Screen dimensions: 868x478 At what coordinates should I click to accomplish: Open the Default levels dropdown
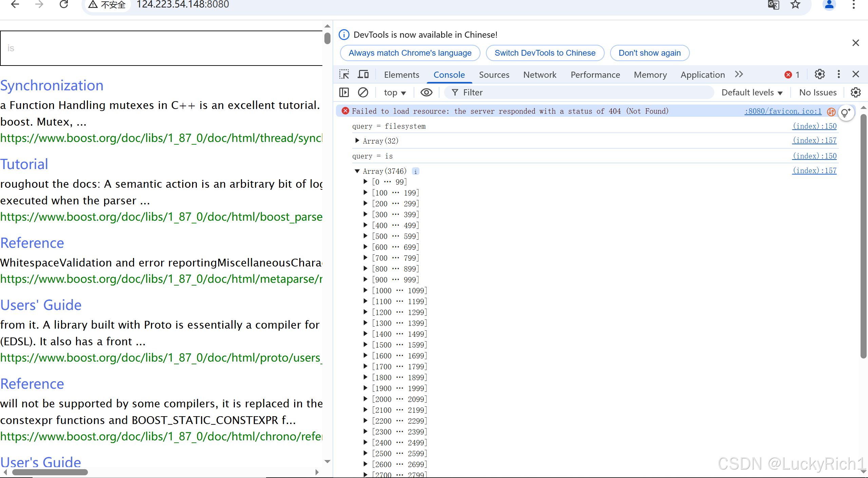coord(752,92)
